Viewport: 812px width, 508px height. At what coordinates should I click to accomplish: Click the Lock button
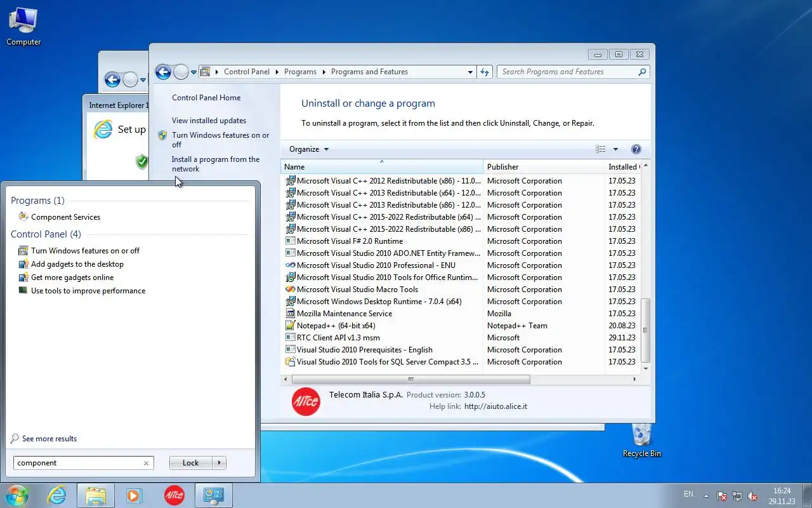191,463
